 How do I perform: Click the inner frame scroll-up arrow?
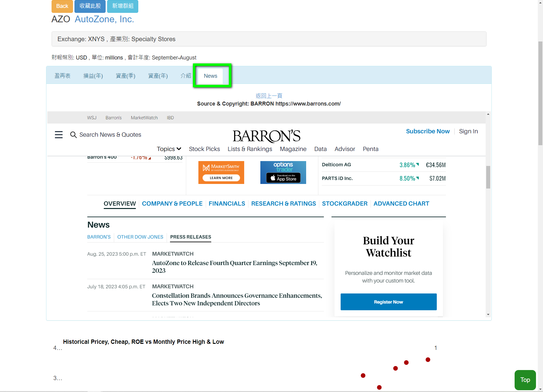[x=488, y=114]
